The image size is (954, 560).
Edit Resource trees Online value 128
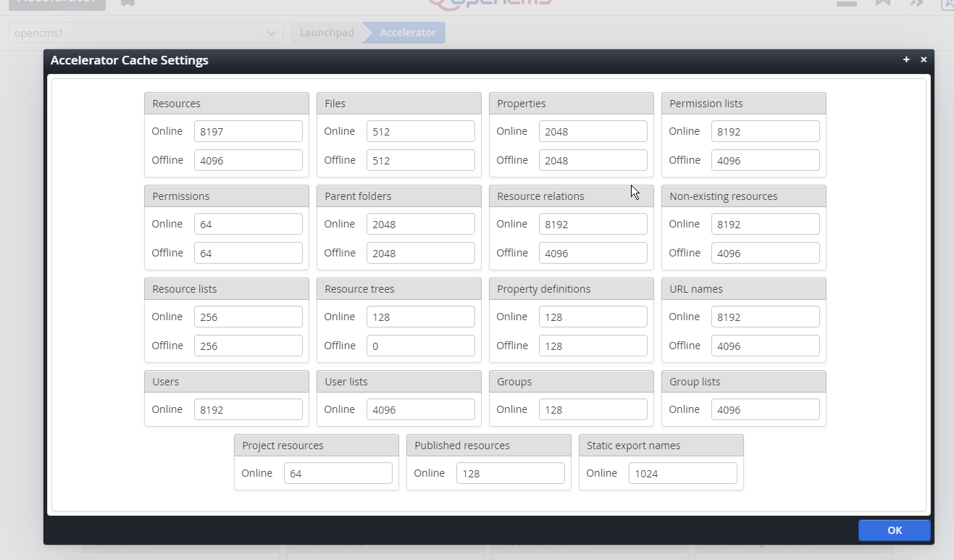coord(421,317)
